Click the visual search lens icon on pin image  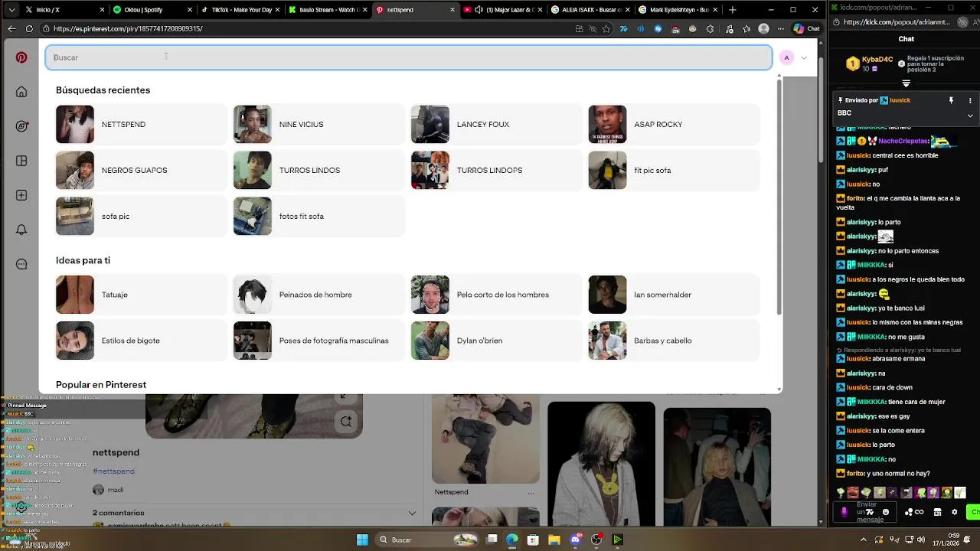(346, 422)
